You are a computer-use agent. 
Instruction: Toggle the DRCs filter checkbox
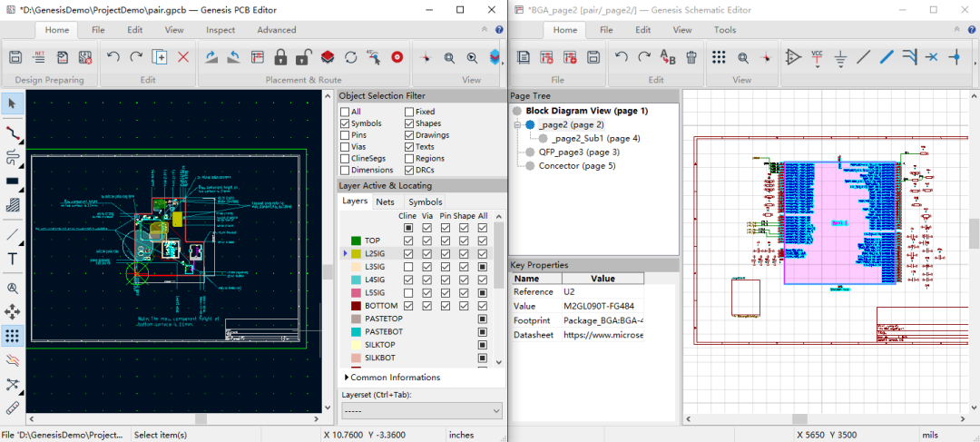coord(410,170)
